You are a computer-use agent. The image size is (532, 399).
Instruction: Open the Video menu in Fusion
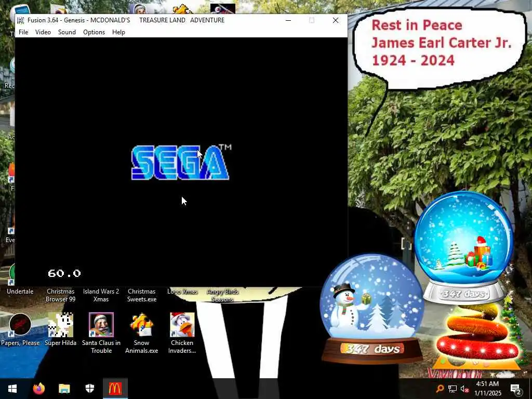click(x=43, y=32)
